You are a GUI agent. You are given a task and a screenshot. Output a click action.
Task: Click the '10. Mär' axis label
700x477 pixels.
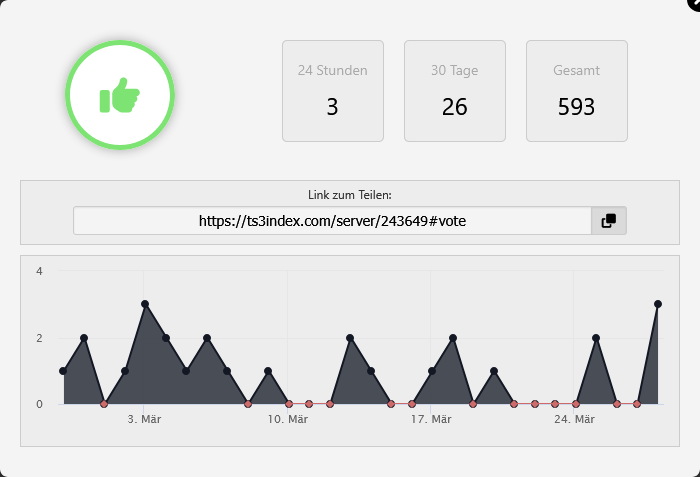click(288, 419)
